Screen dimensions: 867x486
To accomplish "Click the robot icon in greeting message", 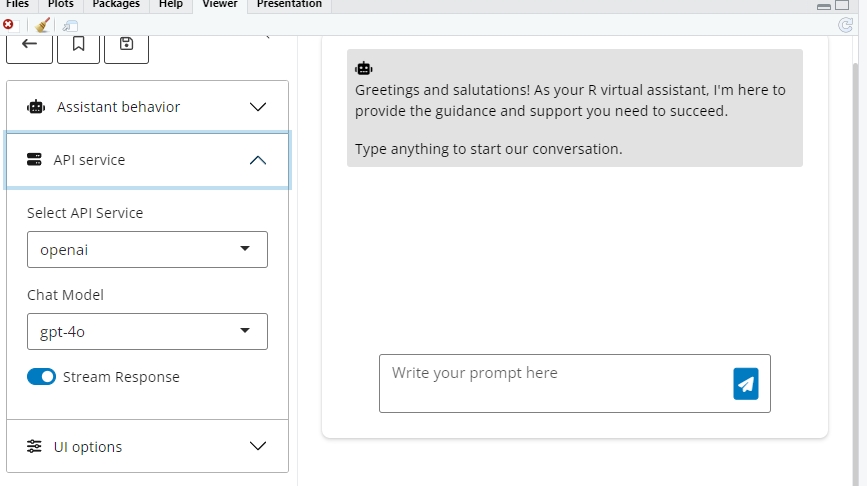I will 364,69.
